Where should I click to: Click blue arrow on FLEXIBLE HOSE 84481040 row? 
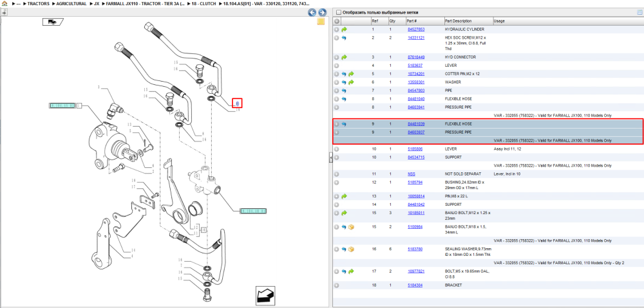click(344, 99)
